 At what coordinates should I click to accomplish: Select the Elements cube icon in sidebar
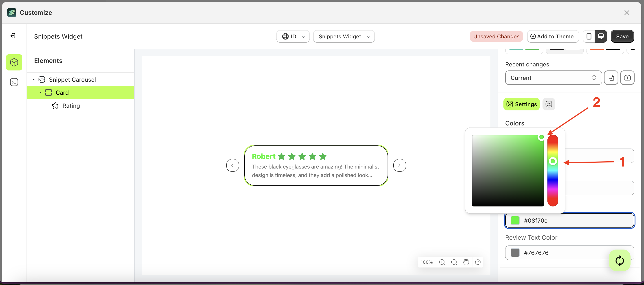[14, 62]
